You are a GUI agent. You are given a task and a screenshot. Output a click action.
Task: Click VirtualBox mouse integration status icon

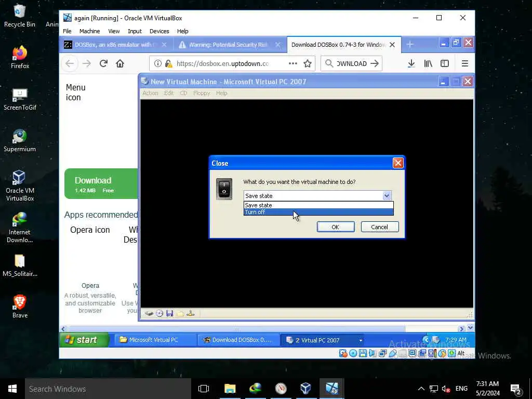click(x=442, y=353)
